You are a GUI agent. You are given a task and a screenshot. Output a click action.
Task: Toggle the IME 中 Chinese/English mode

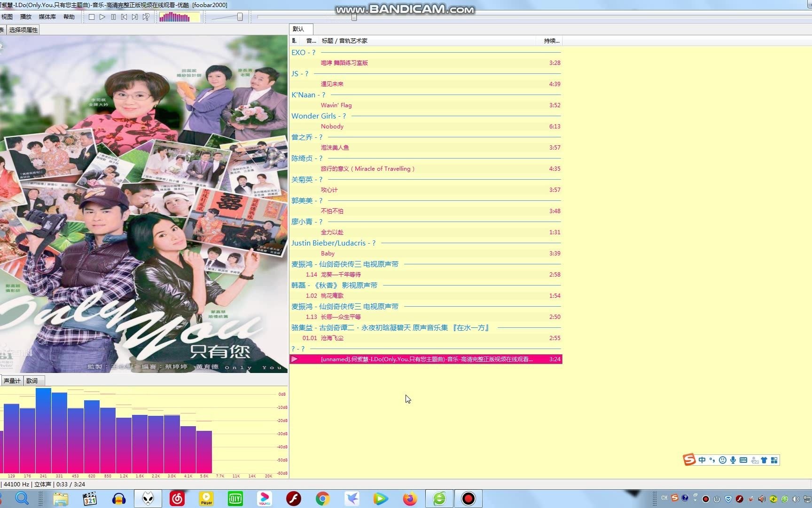[x=702, y=460]
